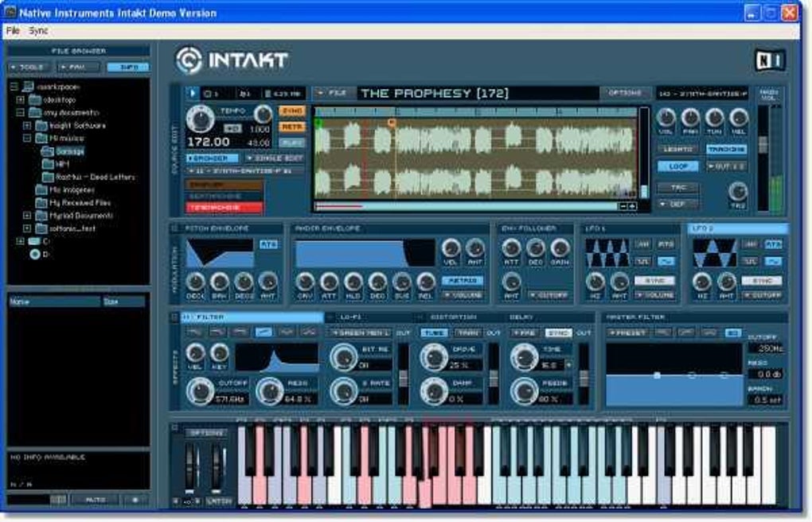812x522 pixels.
Task: Turn the large Tempo knob
Action: point(201,119)
